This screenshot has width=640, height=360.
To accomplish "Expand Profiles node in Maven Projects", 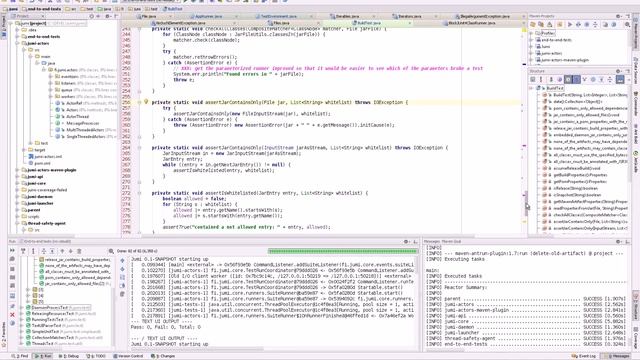I will (531, 33).
